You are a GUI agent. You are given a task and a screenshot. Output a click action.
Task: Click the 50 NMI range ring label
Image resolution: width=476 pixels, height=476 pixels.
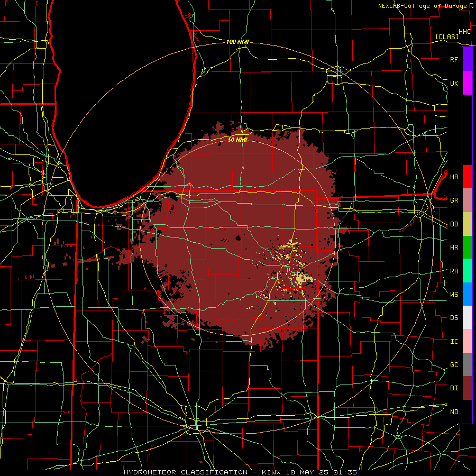pos(237,140)
